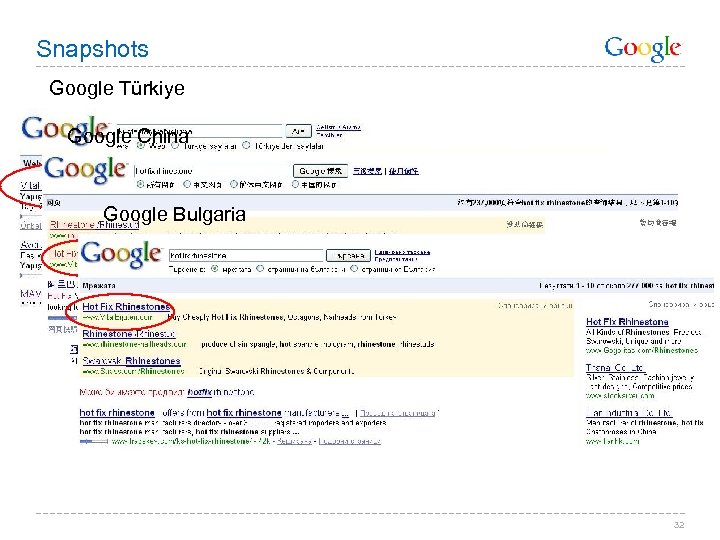Open the hot fix rhinestone organic result link
Viewport: 720px width, 540px height.
[x=117, y=413]
